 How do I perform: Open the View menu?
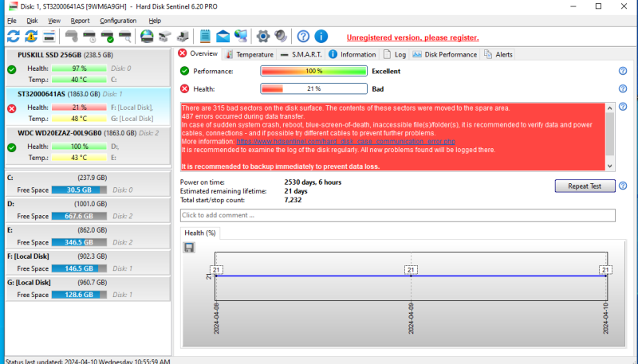(x=54, y=21)
